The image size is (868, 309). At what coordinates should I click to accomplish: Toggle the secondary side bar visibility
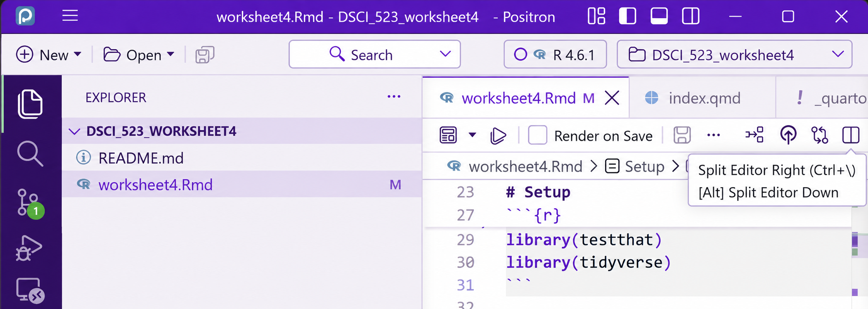pos(691,17)
